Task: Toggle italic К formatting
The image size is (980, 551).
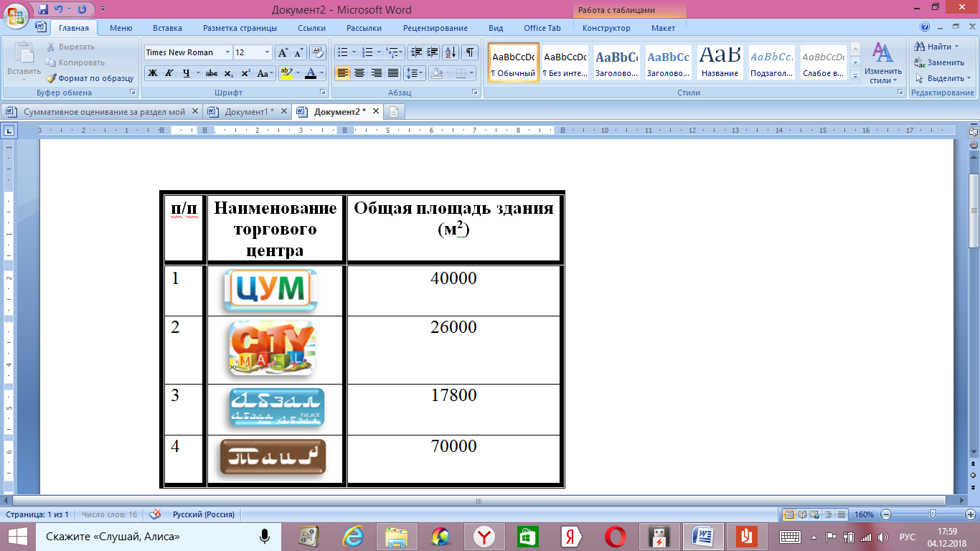Action: 169,73
